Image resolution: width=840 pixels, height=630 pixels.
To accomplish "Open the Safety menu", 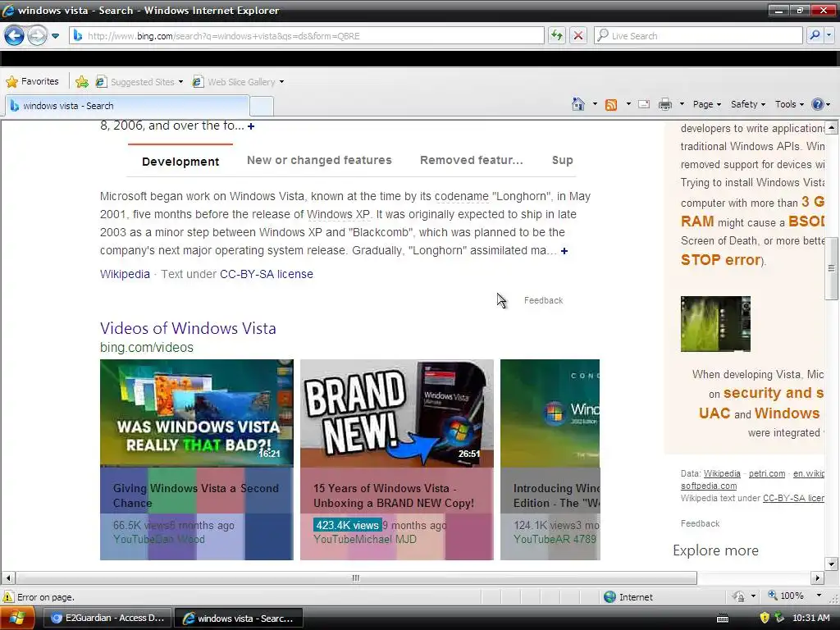I will (x=748, y=104).
